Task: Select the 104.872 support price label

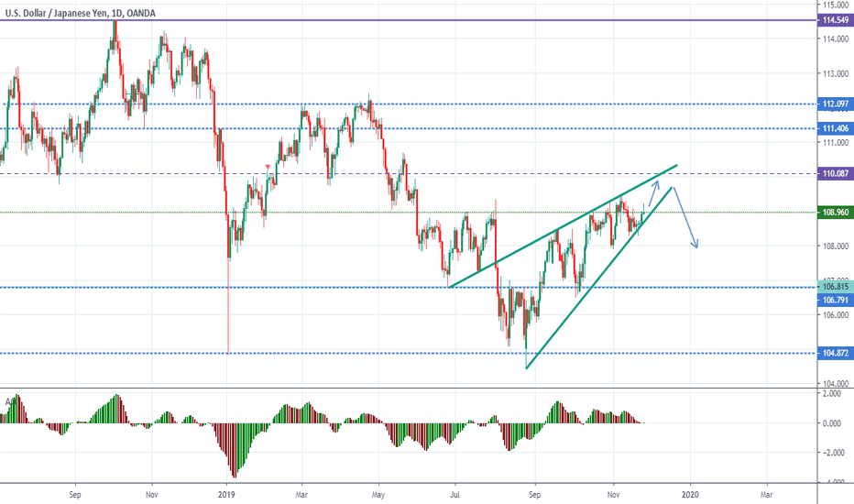Action: click(x=833, y=354)
